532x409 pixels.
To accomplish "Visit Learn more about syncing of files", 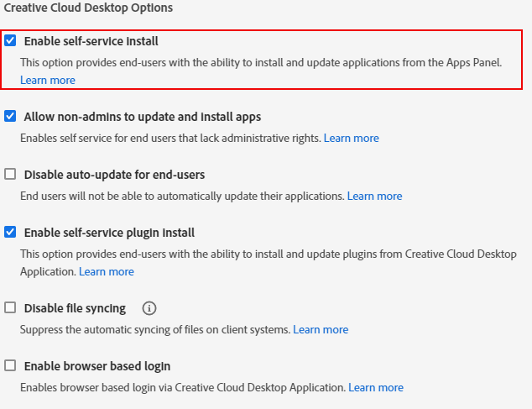I will point(321,330).
